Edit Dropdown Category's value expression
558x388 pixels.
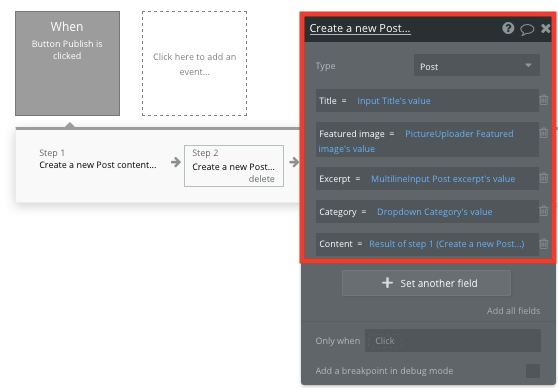pos(435,212)
